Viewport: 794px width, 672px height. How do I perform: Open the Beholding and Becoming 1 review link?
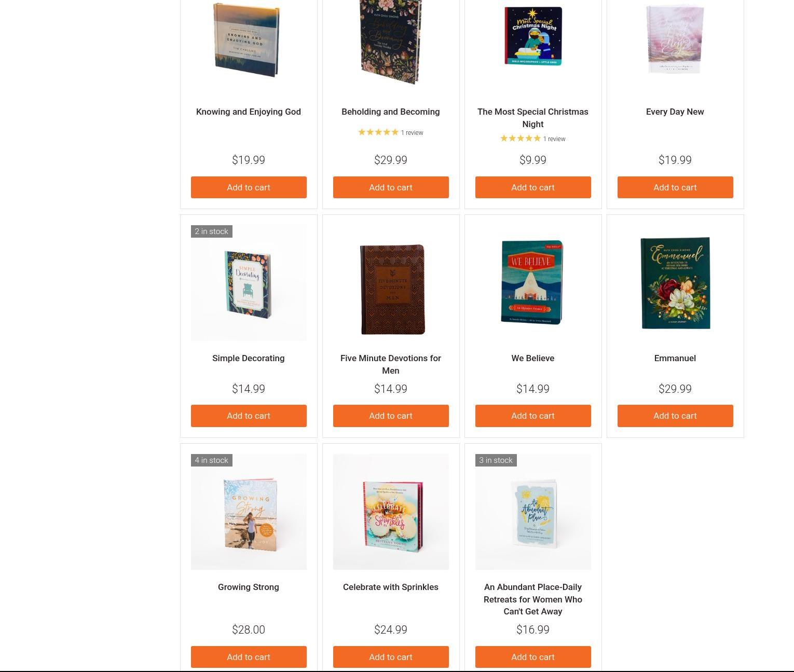tap(412, 133)
